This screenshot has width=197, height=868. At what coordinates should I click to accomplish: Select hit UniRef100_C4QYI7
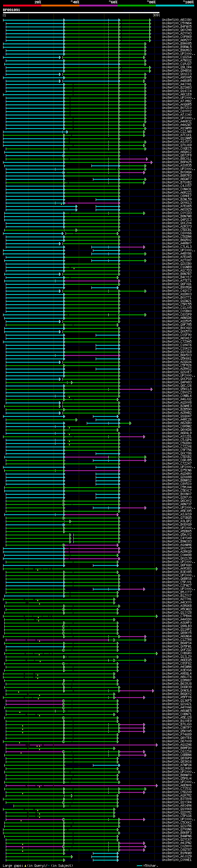(177, 291)
